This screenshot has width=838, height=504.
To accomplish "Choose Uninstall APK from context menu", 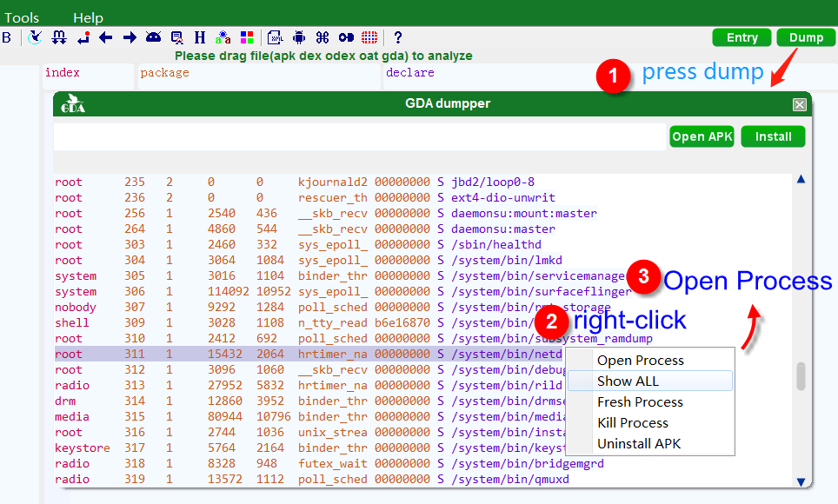I will pos(650,443).
